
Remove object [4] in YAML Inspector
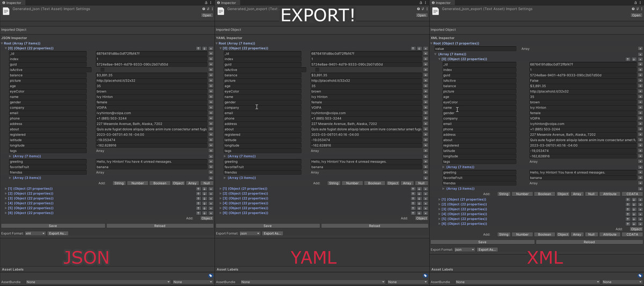(x=425, y=203)
